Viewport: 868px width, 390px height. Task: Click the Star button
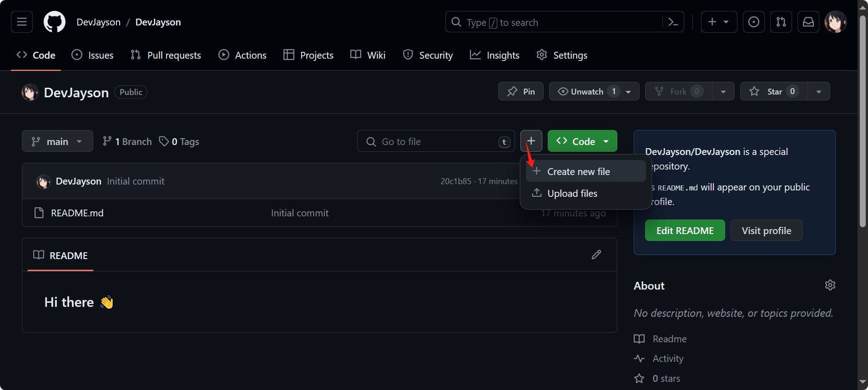(774, 91)
